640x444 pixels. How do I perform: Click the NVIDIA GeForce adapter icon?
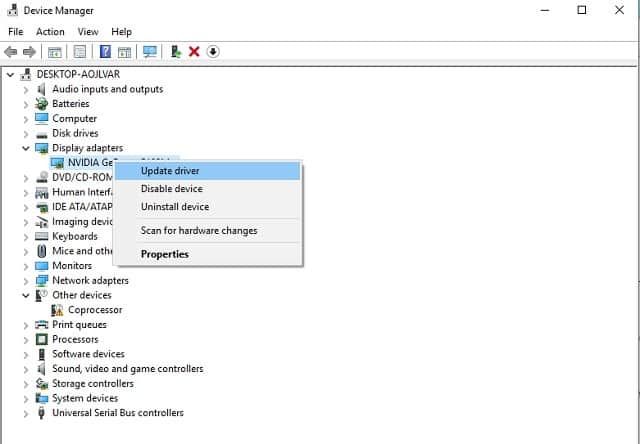(57, 163)
